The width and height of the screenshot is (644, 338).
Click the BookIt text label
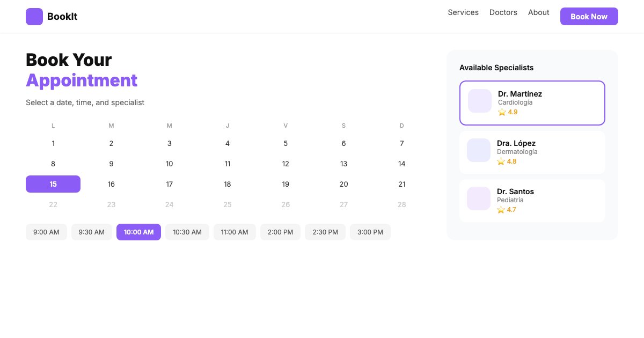62,17
